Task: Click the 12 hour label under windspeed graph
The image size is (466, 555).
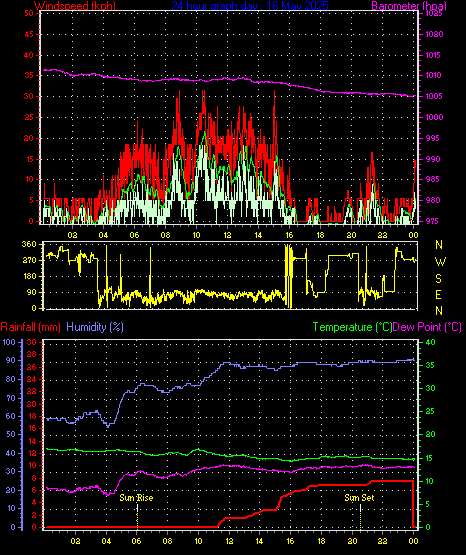Action: click(x=227, y=235)
